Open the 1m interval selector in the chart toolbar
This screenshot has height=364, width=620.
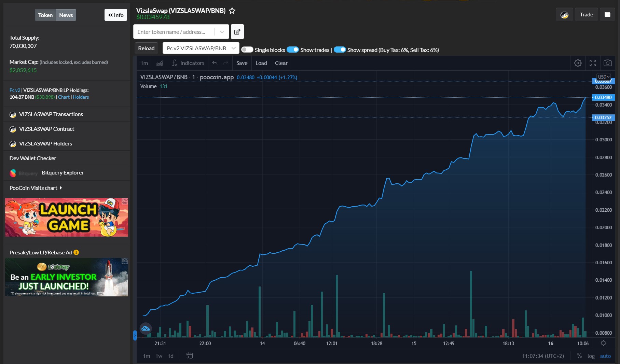point(144,63)
